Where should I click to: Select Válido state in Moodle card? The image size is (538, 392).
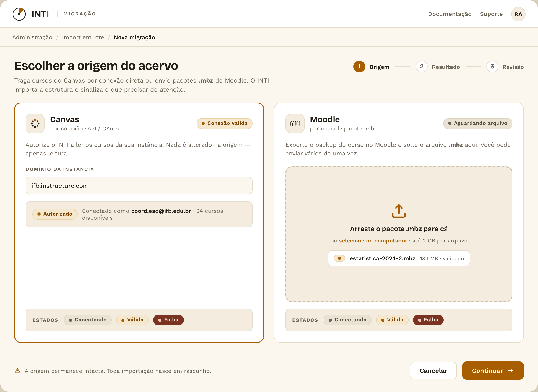coord(392,320)
